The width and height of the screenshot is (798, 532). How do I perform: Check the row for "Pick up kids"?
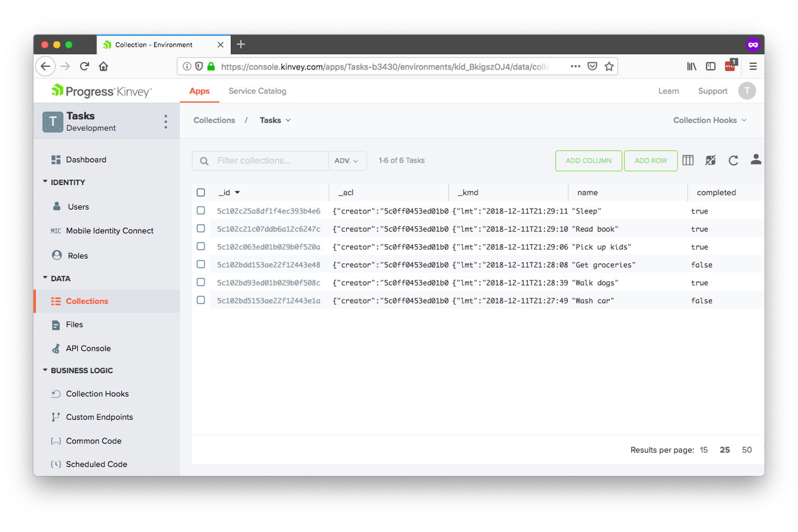[x=201, y=246]
